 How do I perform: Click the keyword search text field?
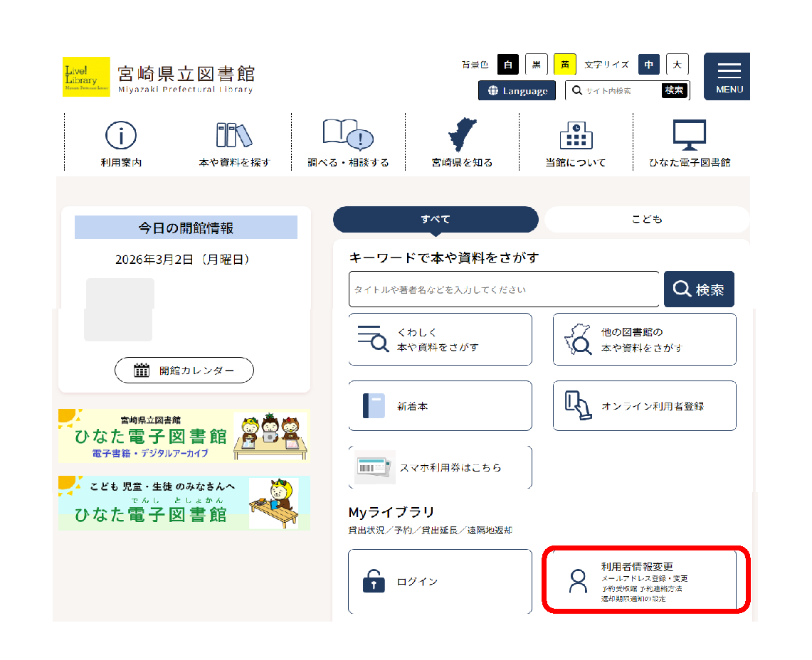click(504, 289)
